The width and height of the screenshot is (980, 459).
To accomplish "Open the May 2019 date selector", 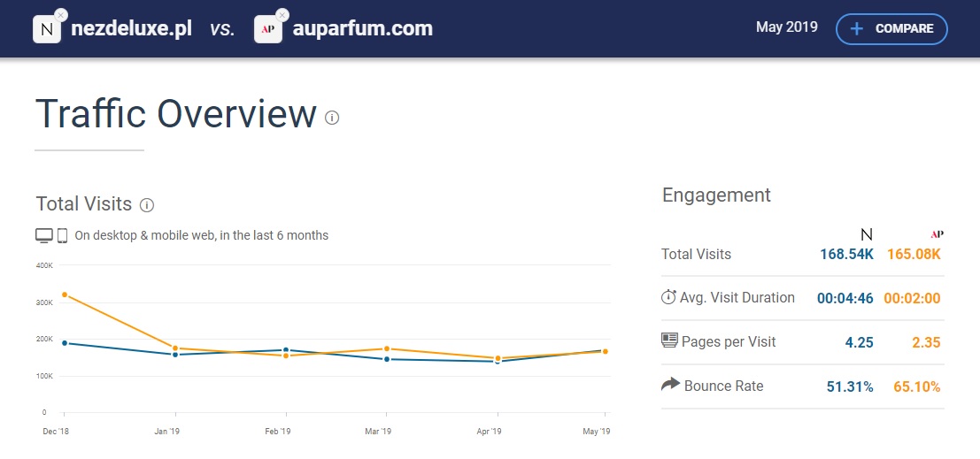I will (786, 27).
